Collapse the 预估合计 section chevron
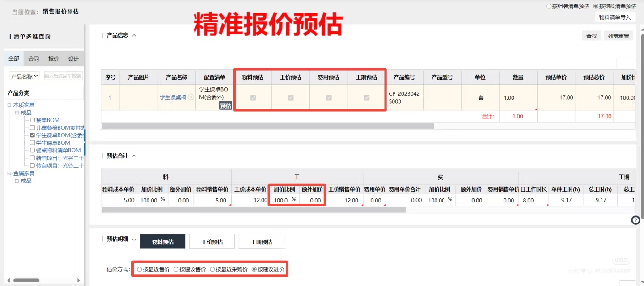 pyautogui.click(x=134, y=156)
